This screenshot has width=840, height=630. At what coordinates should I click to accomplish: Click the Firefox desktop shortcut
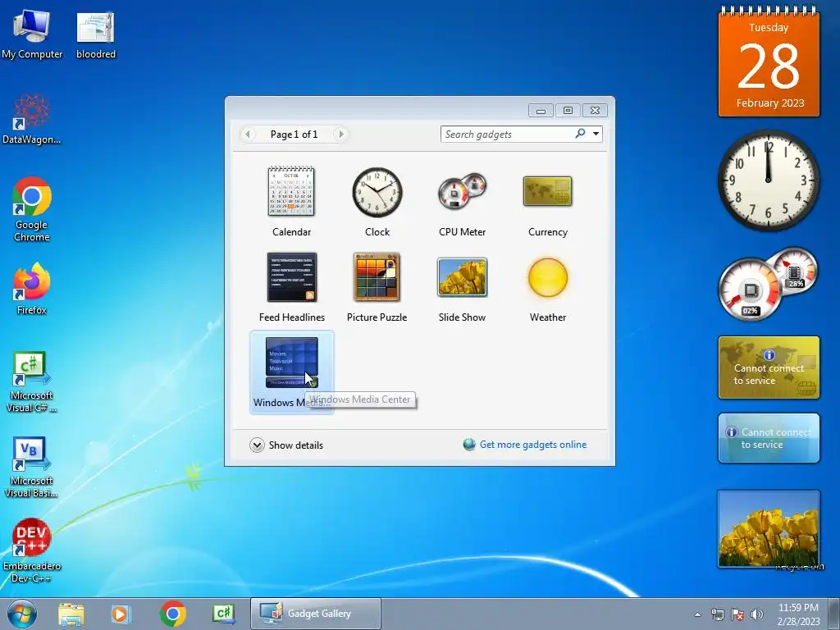32,288
